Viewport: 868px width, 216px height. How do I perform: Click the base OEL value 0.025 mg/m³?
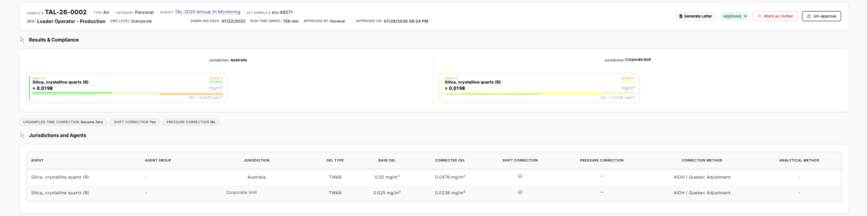(x=387, y=193)
